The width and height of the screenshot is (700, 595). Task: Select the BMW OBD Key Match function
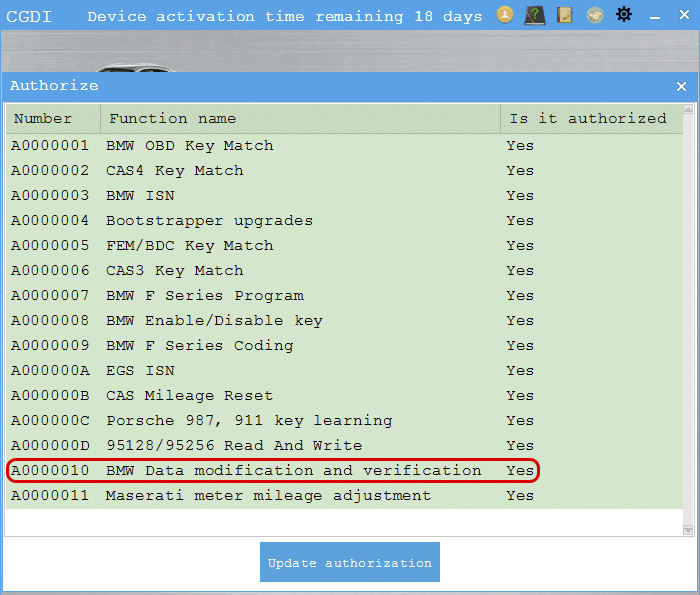pyautogui.click(x=190, y=146)
